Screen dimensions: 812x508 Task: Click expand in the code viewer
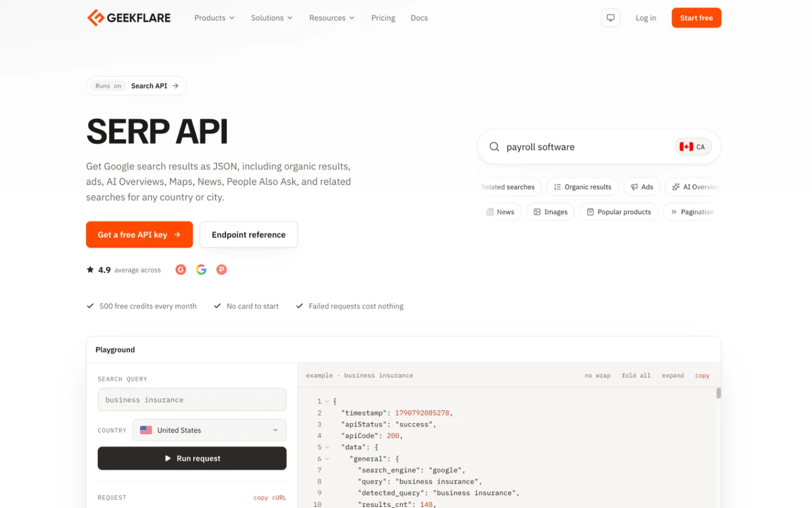(x=673, y=375)
